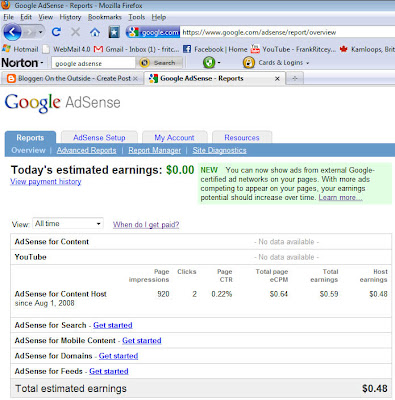The height and width of the screenshot is (400, 395).
Task: Click Get started for AdSense for Feeds
Action: point(109,371)
